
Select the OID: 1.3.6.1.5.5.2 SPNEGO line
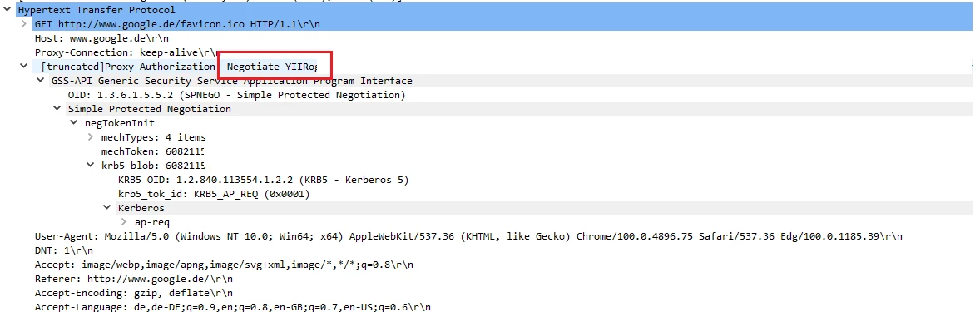click(237, 95)
